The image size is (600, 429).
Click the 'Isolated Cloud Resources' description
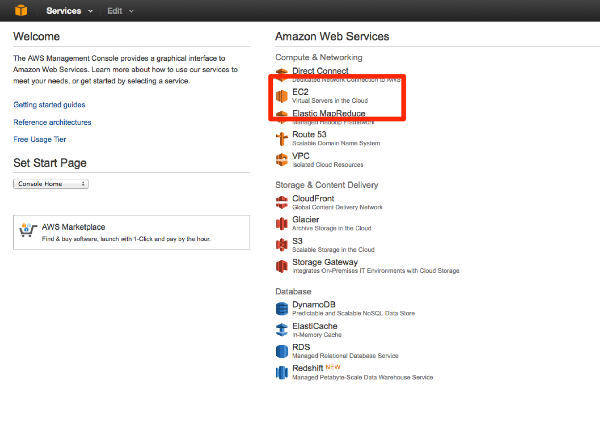click(x=328, y=165)
